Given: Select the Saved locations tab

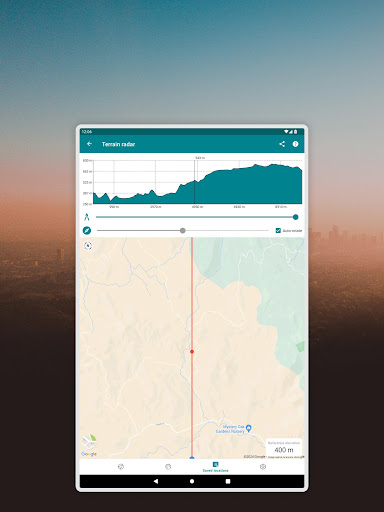Looking at the screenshot, I should coord(215,467).
